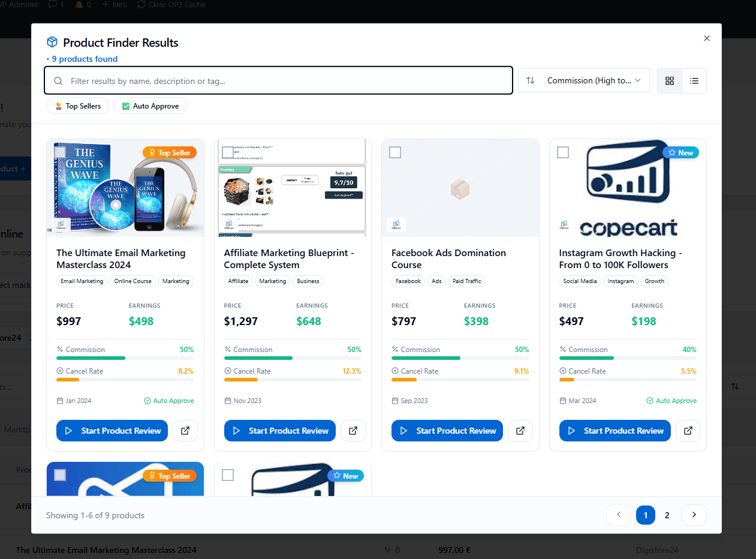The width and height of the screenshot is (756, 559).
Task: Go to page 2 of results
Action: [x=667, y=515]
